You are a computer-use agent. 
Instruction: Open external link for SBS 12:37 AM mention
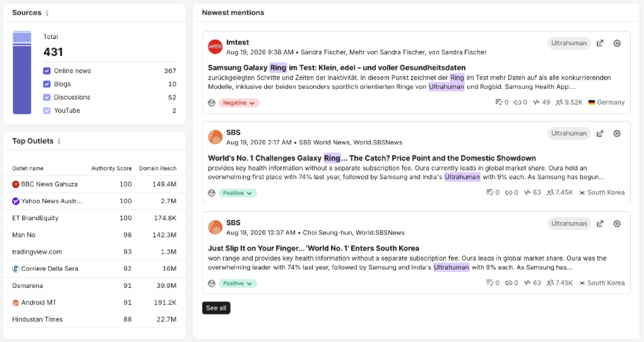coord(600,224)
